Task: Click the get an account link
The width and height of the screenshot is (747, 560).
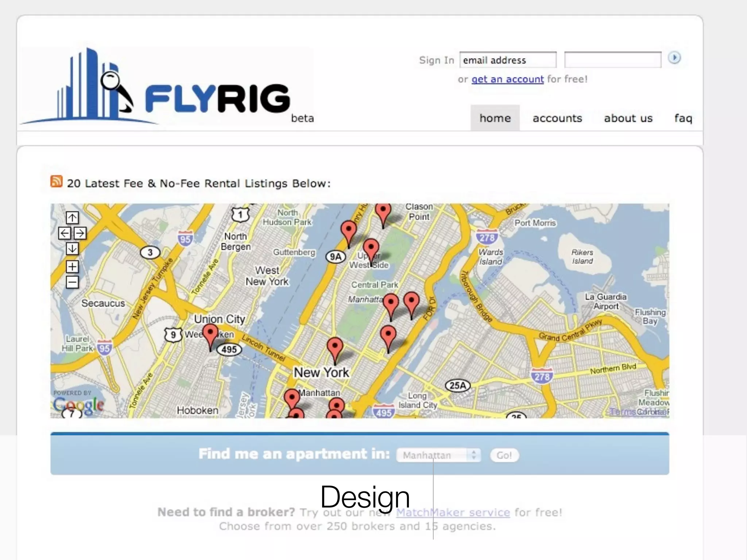Action: pos(507,79)
